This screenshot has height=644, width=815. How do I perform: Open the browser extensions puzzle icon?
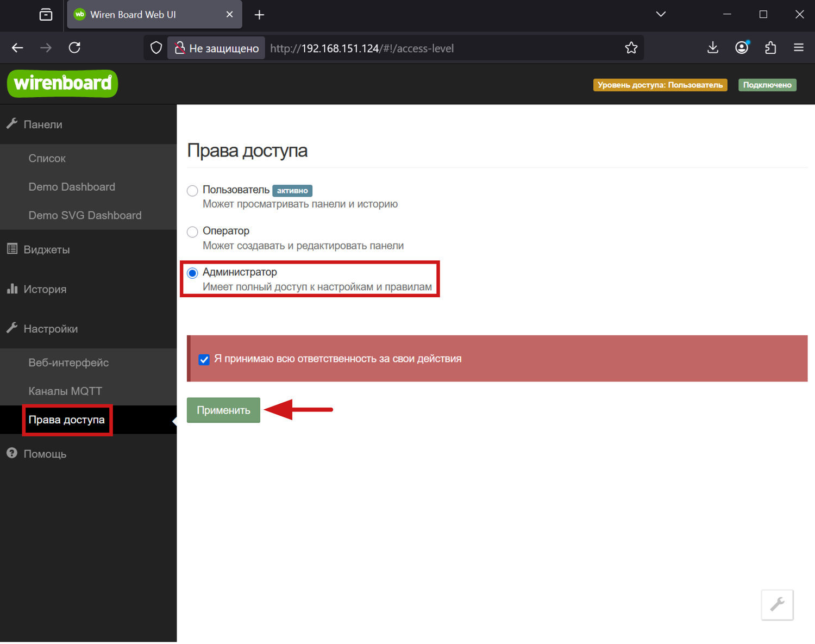pos(770,48)
